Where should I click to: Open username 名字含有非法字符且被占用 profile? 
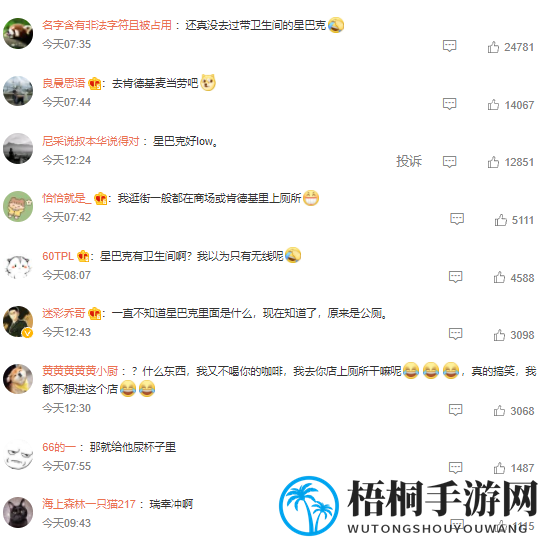pos(107,25)
